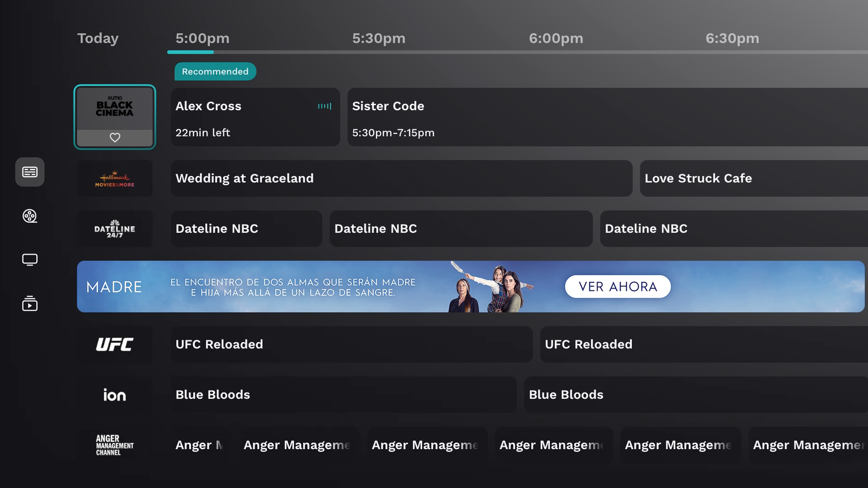
Task: Open the later UFC Reloaded program after 6:00pm
Action: (x=704, y=345)
